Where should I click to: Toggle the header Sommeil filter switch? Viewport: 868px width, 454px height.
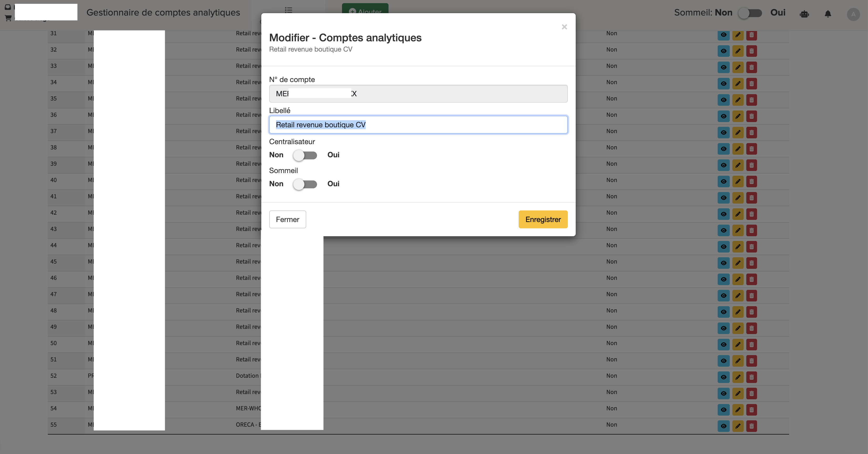pos(750,13)
